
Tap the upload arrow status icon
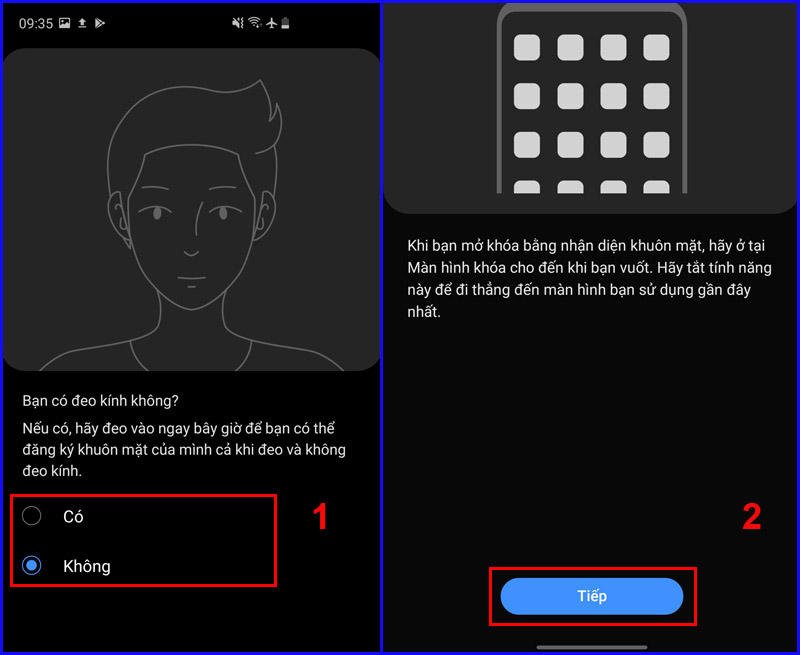[82, 23]
